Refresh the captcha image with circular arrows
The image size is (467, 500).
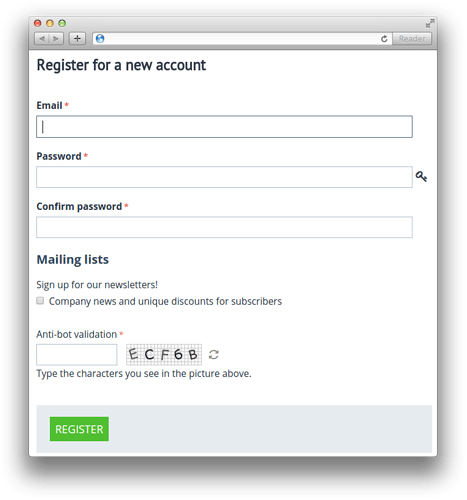tap(214, 354)
